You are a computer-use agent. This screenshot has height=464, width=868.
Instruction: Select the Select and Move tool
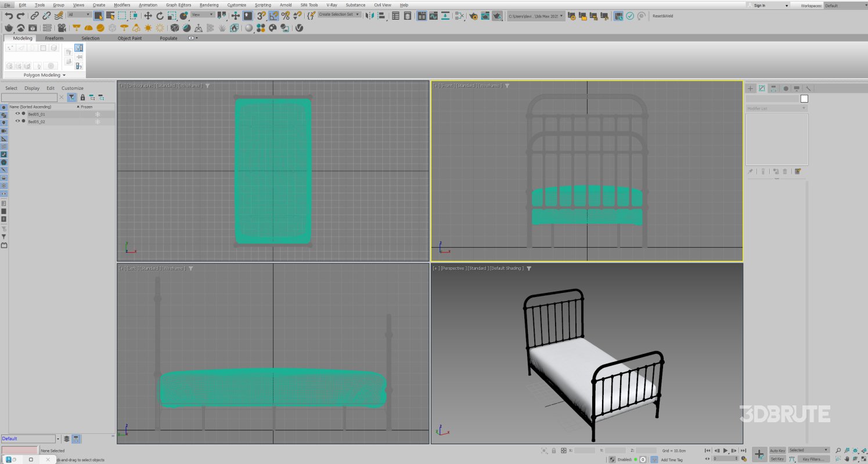point(148,16)
